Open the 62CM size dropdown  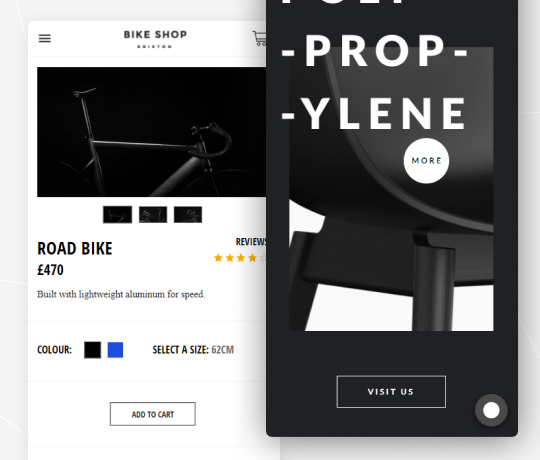click(x=222, y=350)
